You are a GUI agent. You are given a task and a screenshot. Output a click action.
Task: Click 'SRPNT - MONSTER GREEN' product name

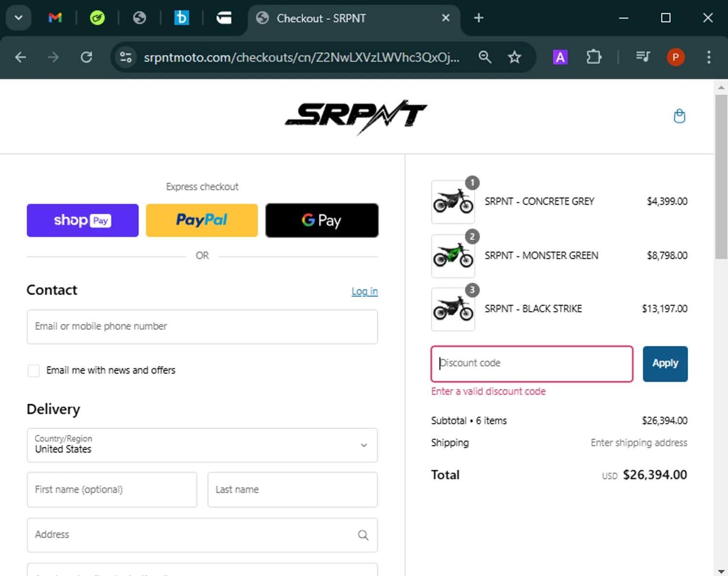tap(541, 255)
